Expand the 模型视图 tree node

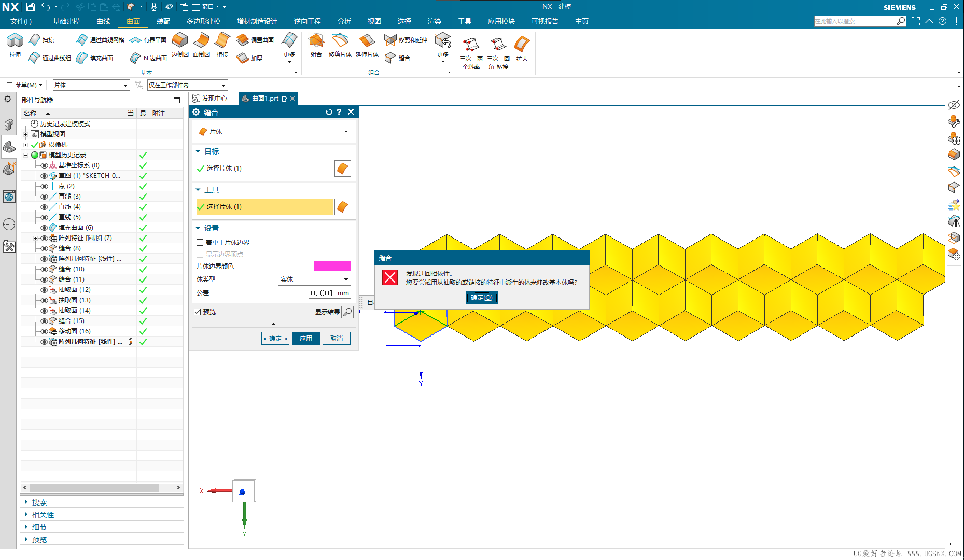(x=25, y=134)
